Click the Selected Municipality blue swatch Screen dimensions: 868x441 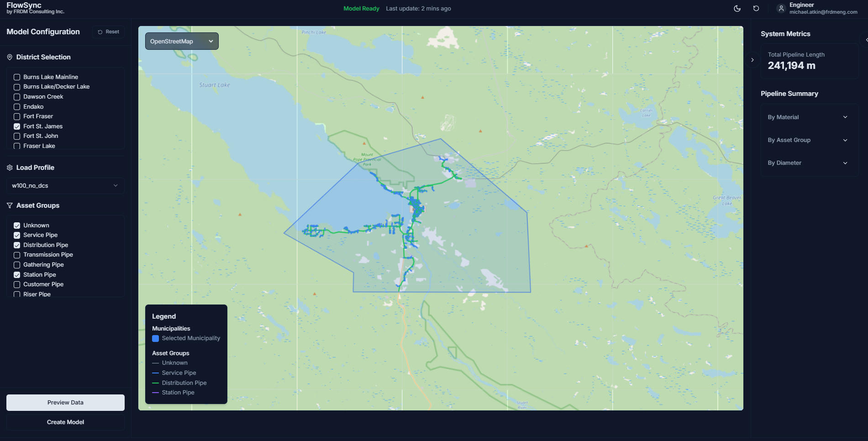[x=156, y=339]
